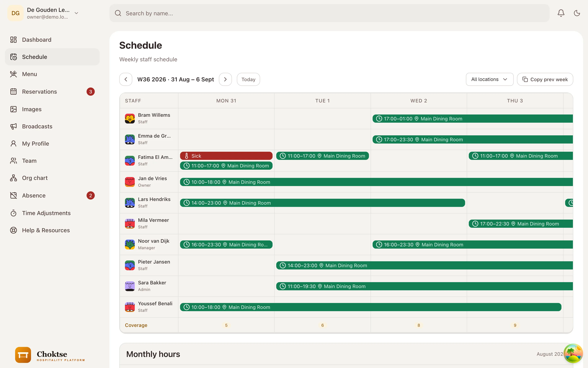Click Sara Bakker's avatar
This screenshot has height=368, width=588.
(x=130, y=286)
